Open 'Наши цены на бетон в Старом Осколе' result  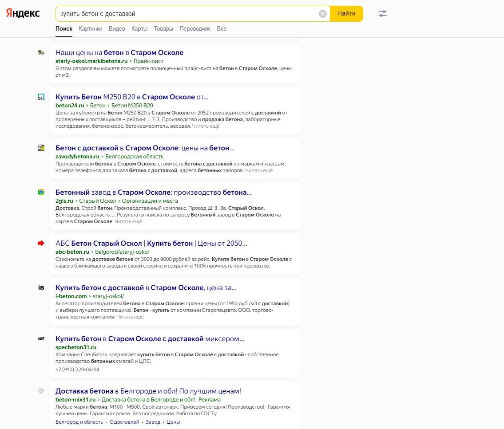pos(119,52)
